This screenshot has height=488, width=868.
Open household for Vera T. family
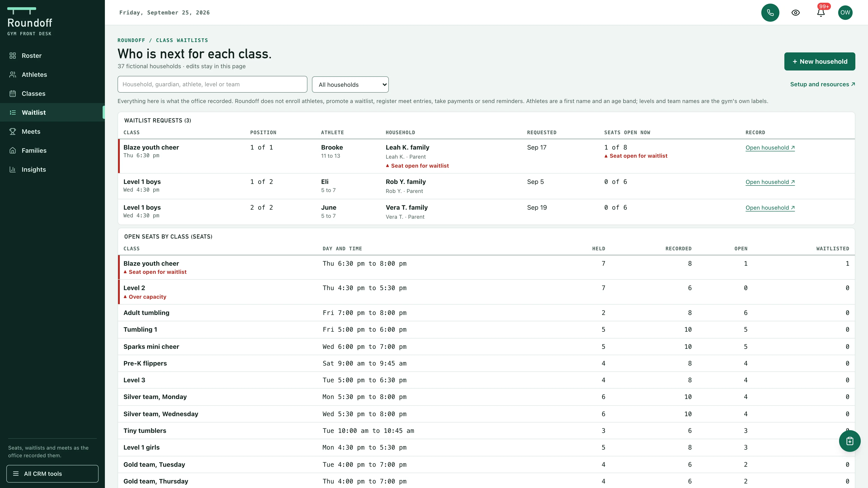[x=770, y=208]
